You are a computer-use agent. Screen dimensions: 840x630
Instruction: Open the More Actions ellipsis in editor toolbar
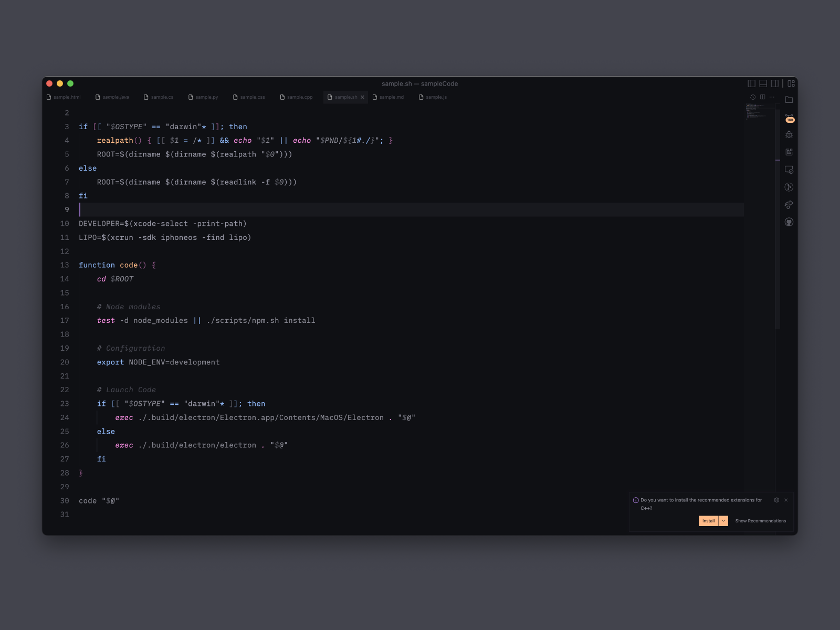[772, 97]
